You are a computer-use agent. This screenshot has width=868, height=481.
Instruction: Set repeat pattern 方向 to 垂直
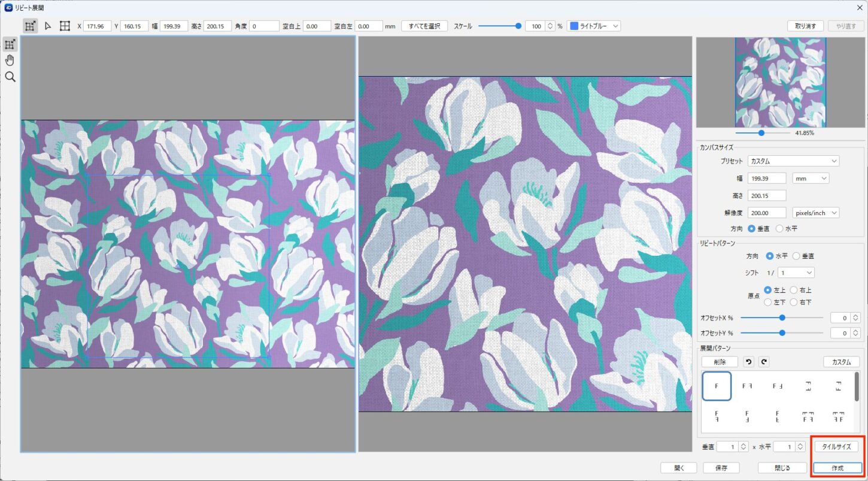796,256
